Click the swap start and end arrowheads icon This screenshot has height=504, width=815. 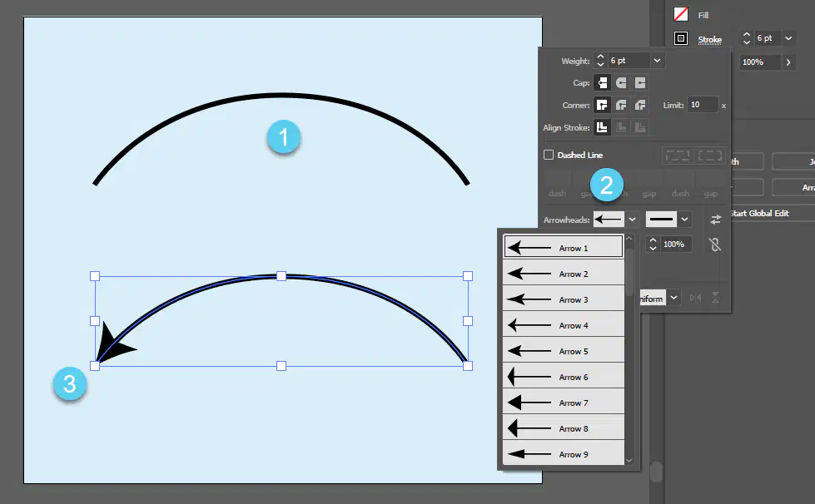716,220
